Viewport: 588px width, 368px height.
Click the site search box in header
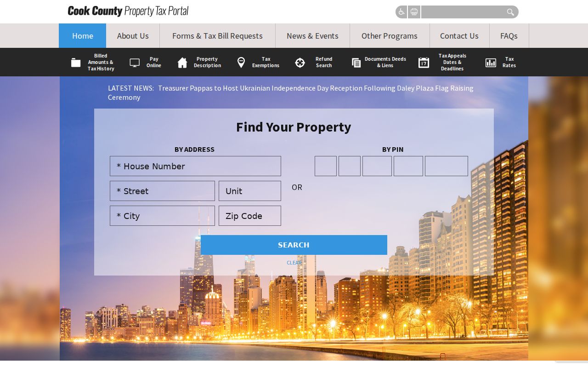(x=463, y=12)
